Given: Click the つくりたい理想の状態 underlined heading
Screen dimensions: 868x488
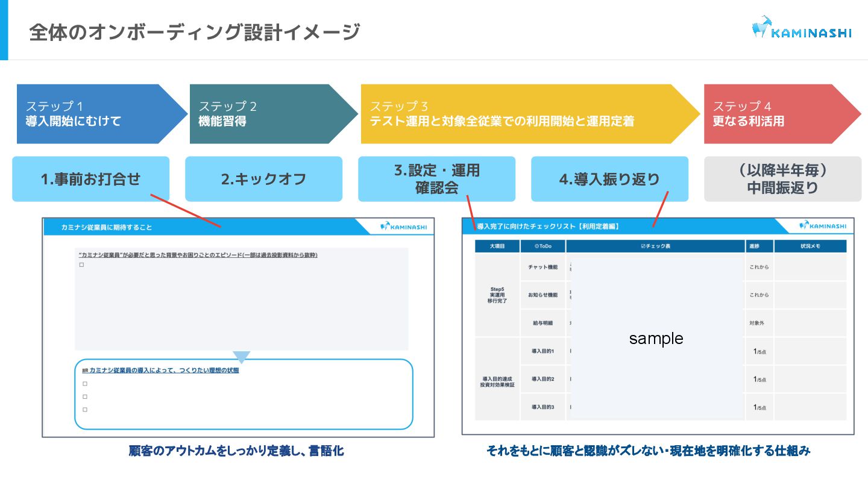Looking at the screenshot, I should pos(160,370).
